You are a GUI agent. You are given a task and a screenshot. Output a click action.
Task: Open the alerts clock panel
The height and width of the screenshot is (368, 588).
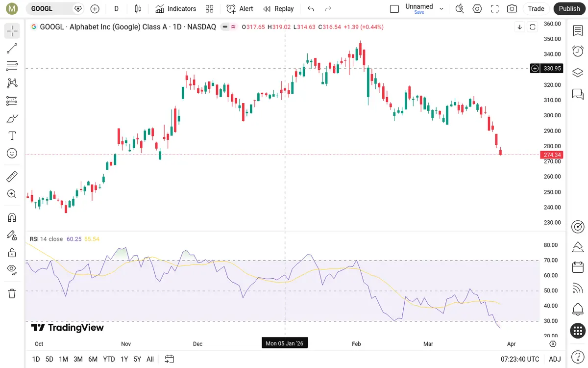578,52
